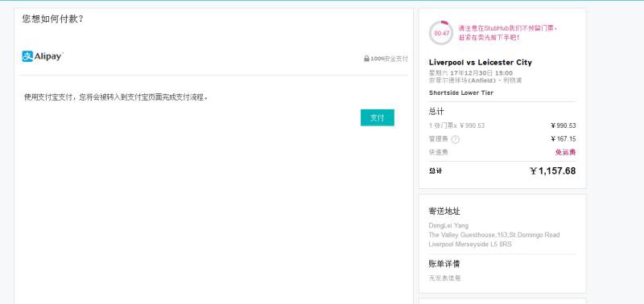Click the 00:47 countdown timer circle
Image resolution: width=644 pixels, height=304 pixels.
(441, 33)
